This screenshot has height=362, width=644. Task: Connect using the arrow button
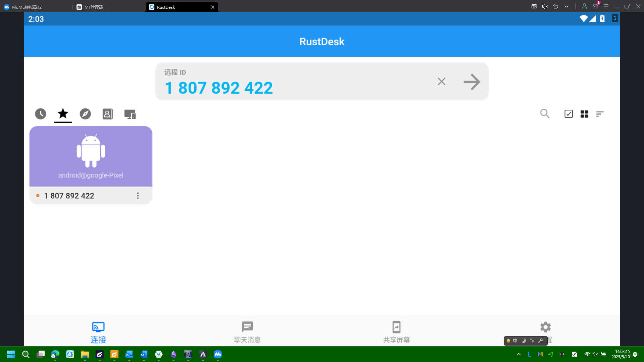[x=472, y=82]
